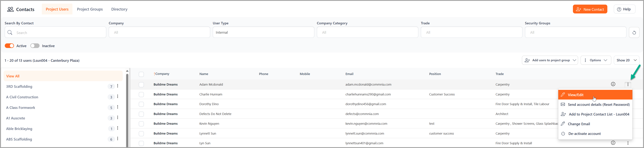
Task: Click the envelope icon beside Send account details
Action: 563,104
